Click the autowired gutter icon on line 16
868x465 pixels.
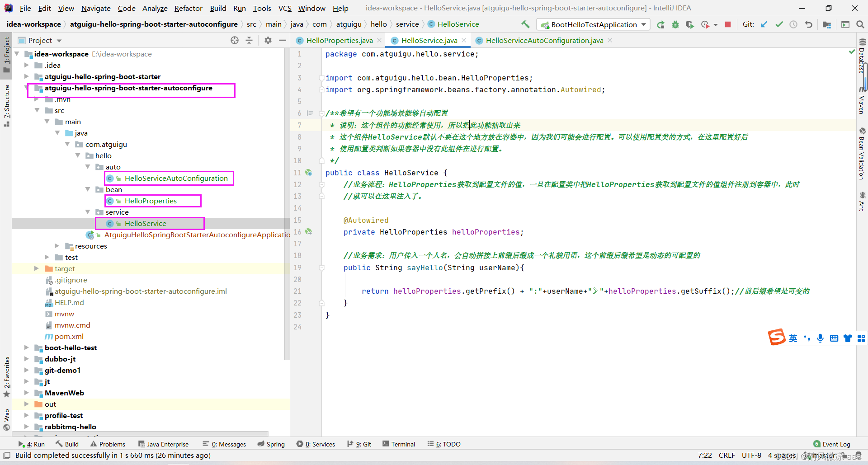coord(309,232)
